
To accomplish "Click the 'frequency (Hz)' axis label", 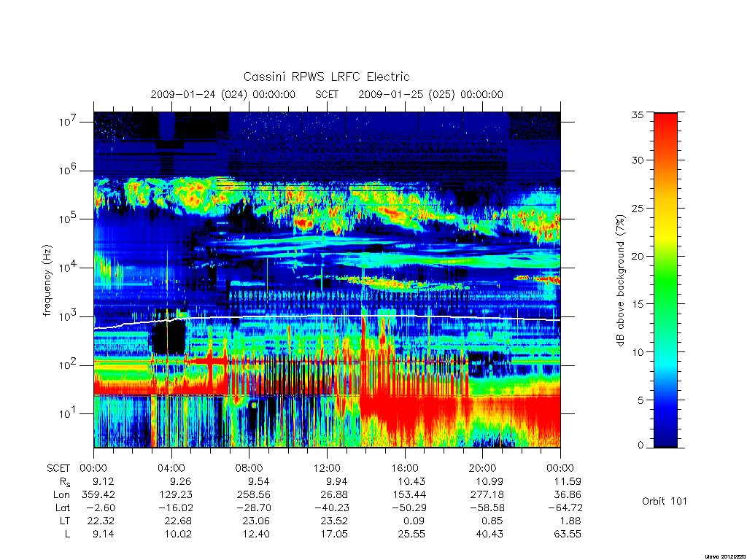I will 47,281.
